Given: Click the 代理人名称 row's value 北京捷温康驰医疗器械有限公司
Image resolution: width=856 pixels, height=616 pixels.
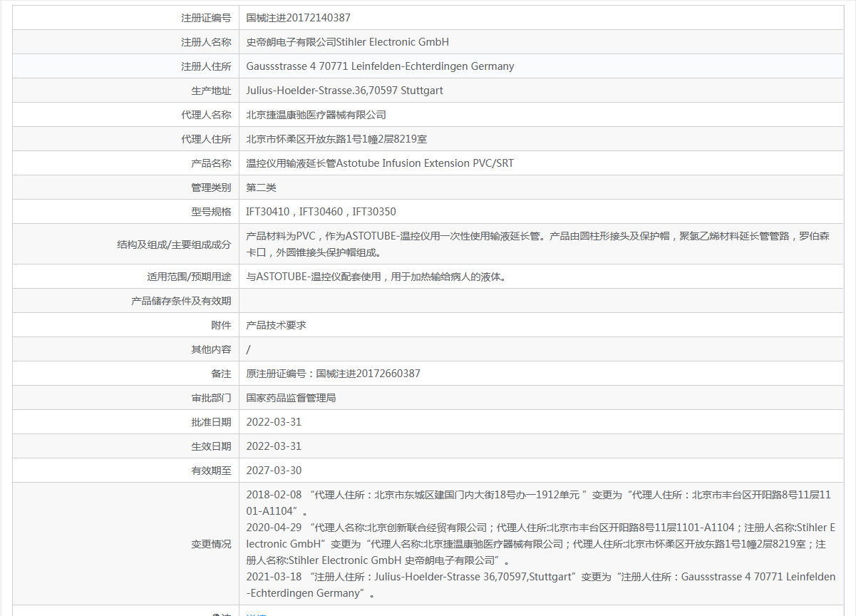Looking at the screenshot, I should [x=316, y=115].
